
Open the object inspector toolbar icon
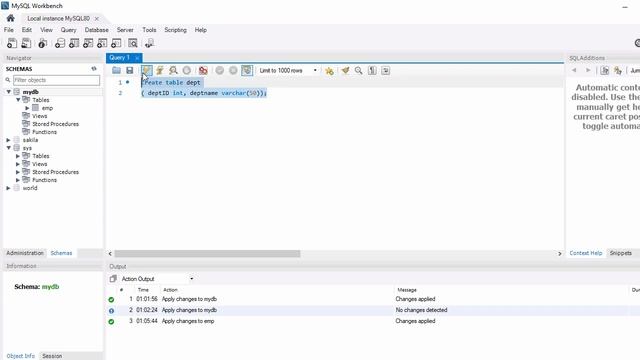pyautogui.click(x=42, y=43)
